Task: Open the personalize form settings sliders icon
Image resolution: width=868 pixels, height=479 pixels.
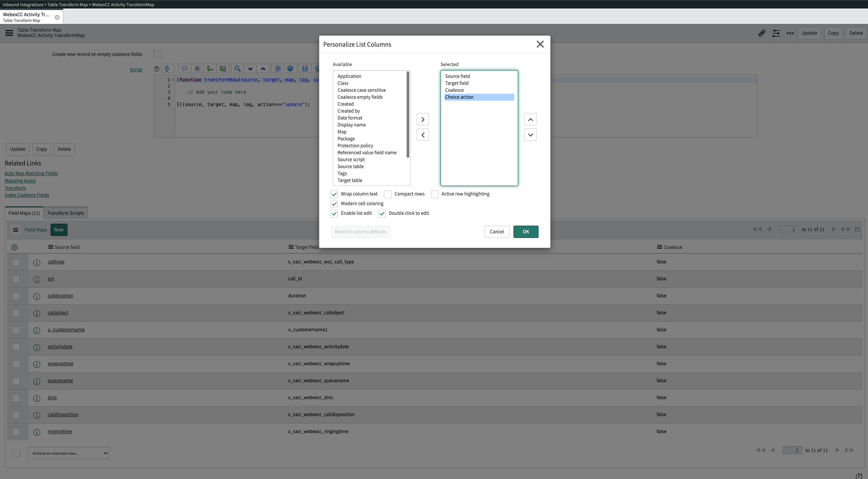Action: [776, 33]
